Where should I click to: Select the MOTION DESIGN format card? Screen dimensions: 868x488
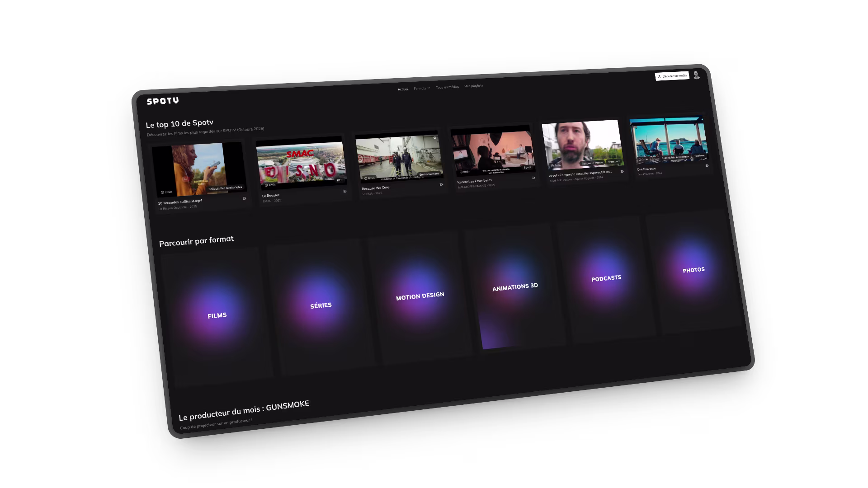[x=420, y=296]
